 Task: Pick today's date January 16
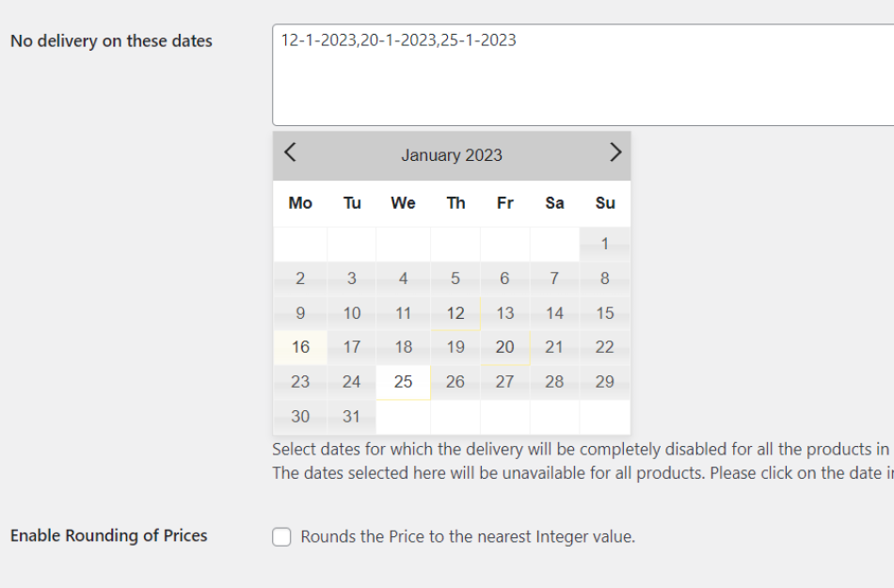300,347
